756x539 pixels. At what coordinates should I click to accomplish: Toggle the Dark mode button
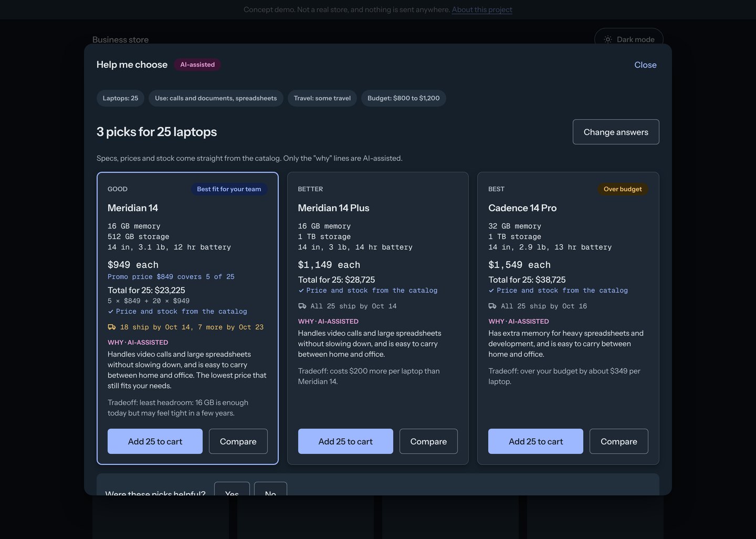(629, 39)
